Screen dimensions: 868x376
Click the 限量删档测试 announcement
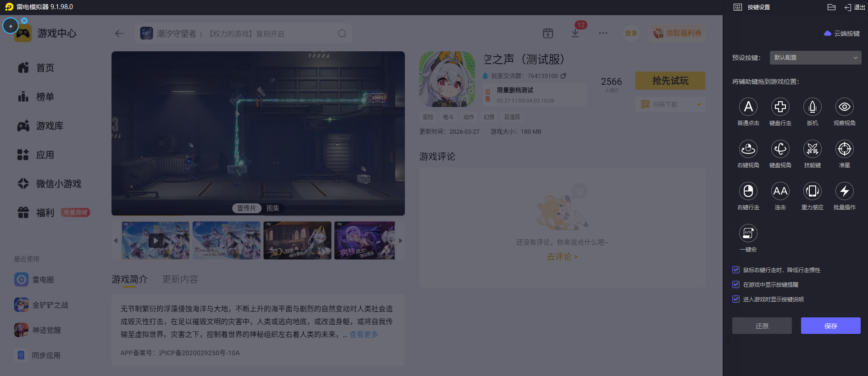click(x=535, y=95)
